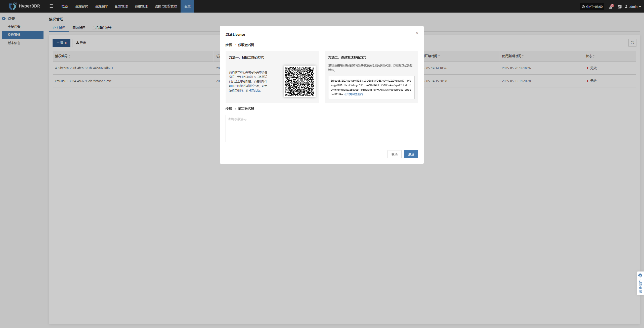Open the notification bell icon
This screenshot has height=328, width=644.
point(611,7)
